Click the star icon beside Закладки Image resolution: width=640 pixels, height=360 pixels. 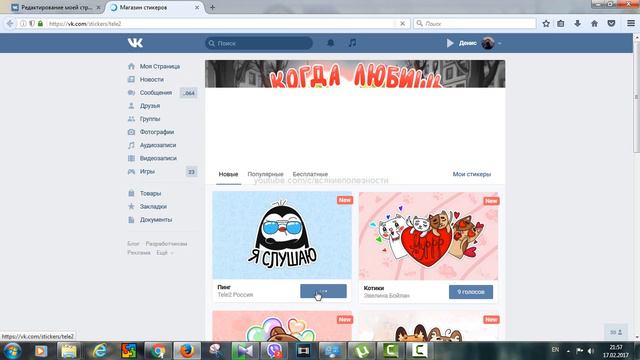(x=131, y=207)
